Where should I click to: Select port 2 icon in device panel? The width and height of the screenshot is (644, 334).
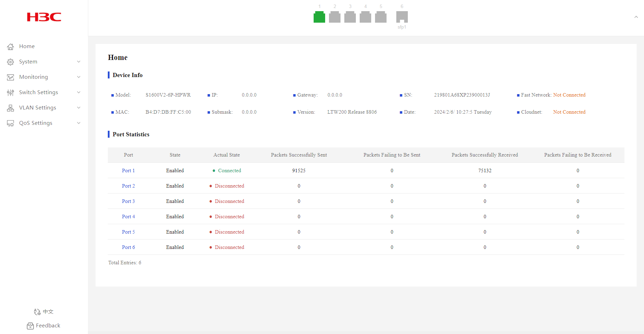[335, 17]
